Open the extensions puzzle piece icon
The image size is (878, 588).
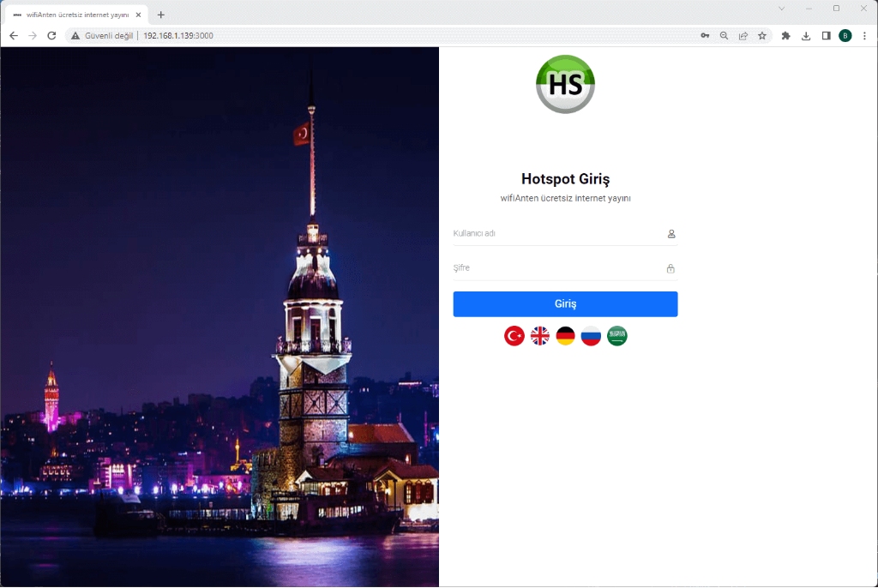pyautogui.click(x=785, y=36)
